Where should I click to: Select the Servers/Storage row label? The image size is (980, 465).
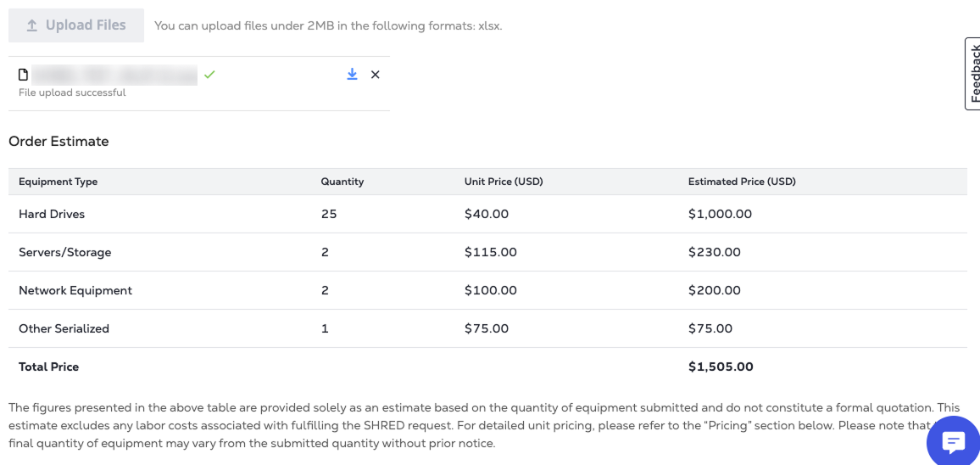click(65, 252)
